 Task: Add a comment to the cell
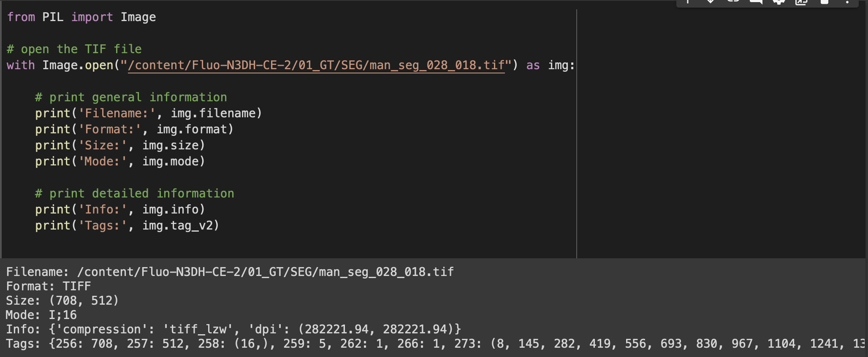(756, 2)
